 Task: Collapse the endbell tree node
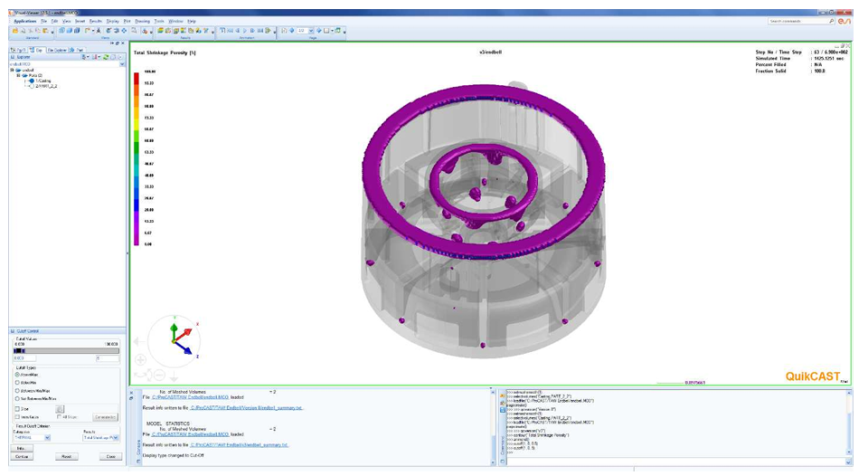coord(12,71)
